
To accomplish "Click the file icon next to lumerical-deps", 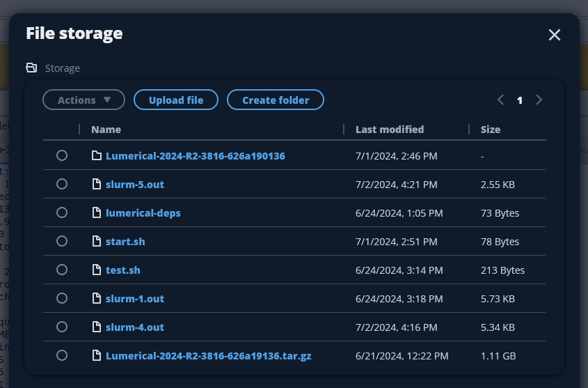I will 97,212.
